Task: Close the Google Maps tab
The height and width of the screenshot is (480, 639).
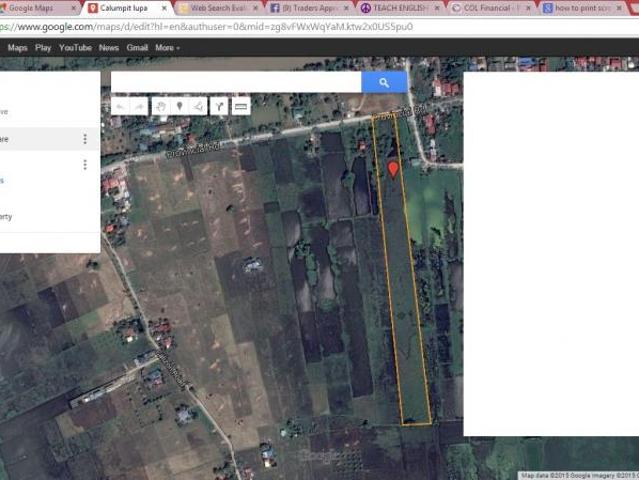Action: (x=74, y=8)
